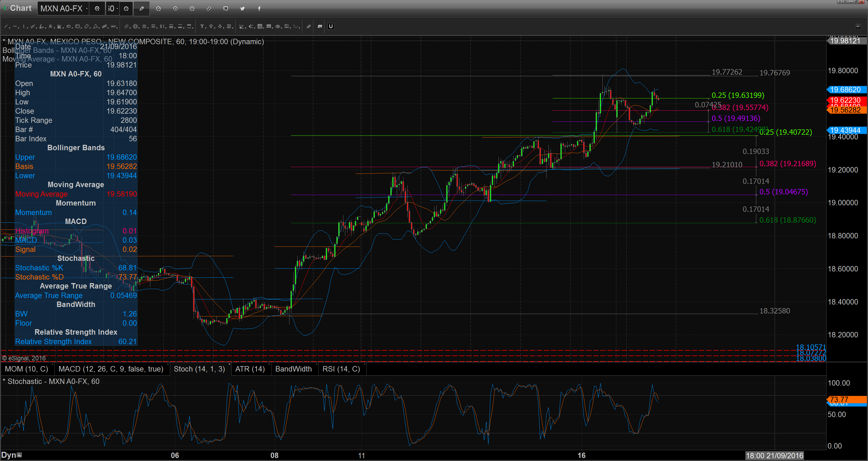Close the RSI (14, C) study tab
Viewport: 868px width, 461px height.
click(365, 365)
